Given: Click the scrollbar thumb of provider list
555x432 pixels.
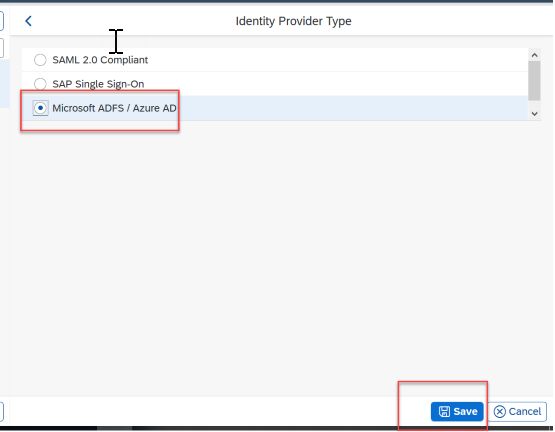Looking at the screenshot, I should tap(534, 81).
